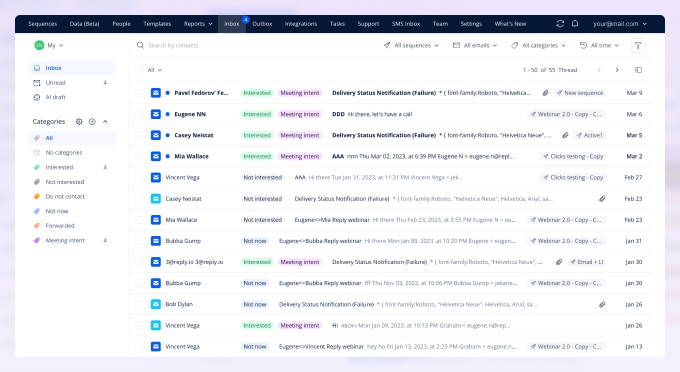This screenshot has height=372, width=680.
Task: Click attachment icon on Bob Dylan row
Action: (602, 304)
